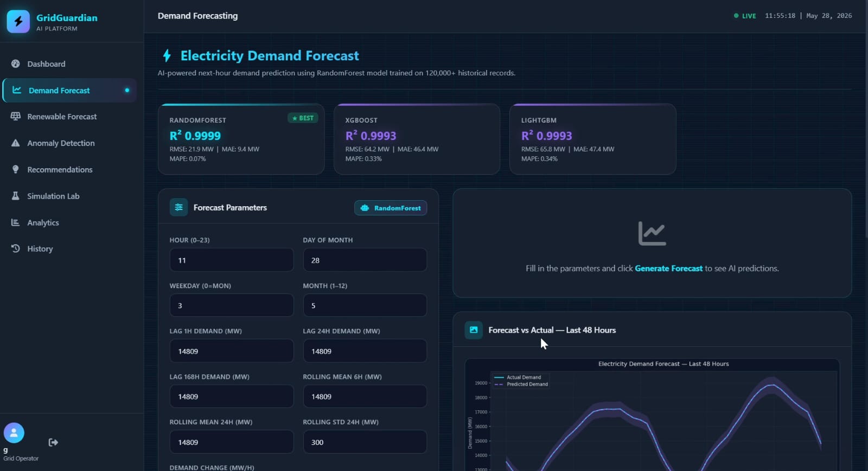Click the Rolling Mean 24H input field

pyautogui.click(x=232, y=442)
